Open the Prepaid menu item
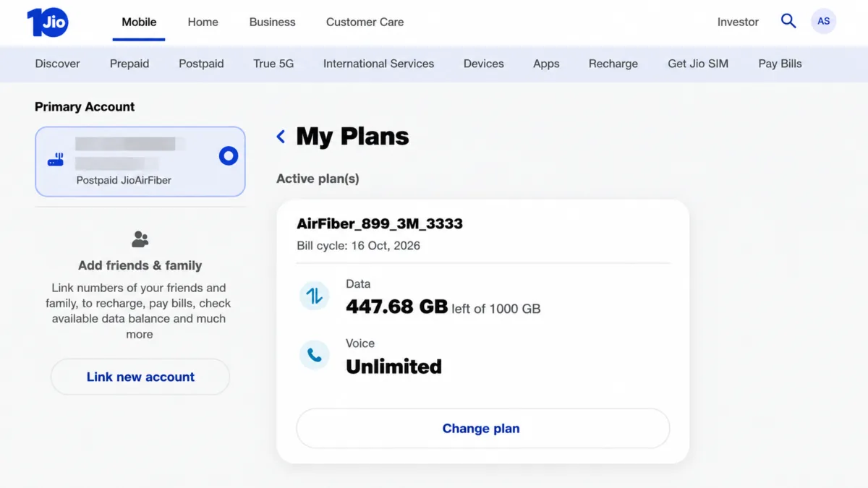 129,64
